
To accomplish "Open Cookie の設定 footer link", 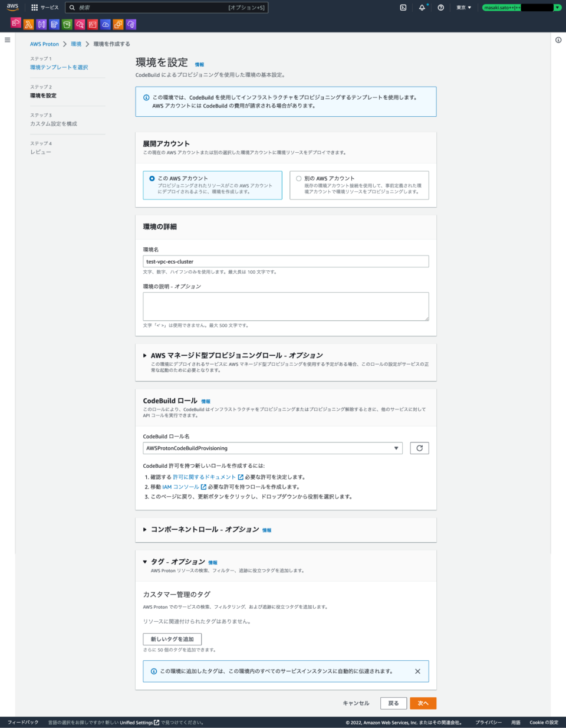I will coord(544,723).
